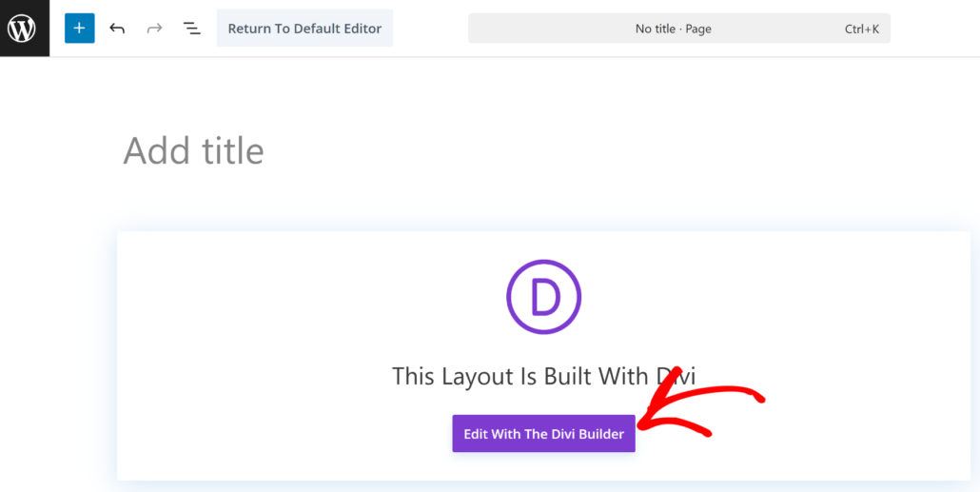Click the Ctrl+K shortcut hint

tap(862, 29)
